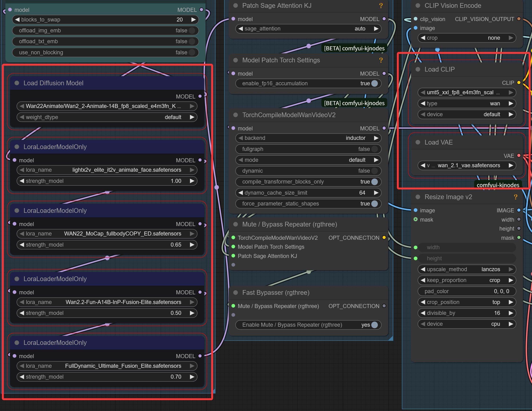The height and width of the screenshot is (411, 532).
Task: Click the question mark icon on Model Patch Torch Settings
Action: [x=381, y=60]
